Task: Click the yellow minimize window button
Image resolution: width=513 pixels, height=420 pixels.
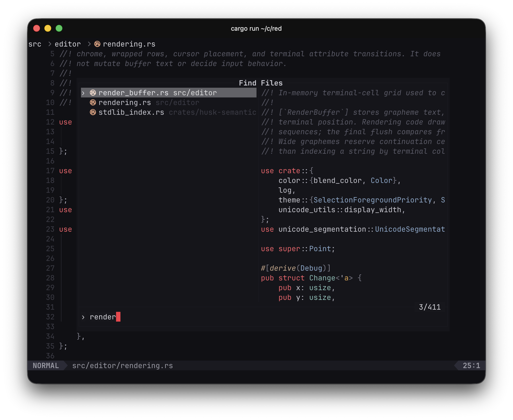Action: tap(48, 29)
